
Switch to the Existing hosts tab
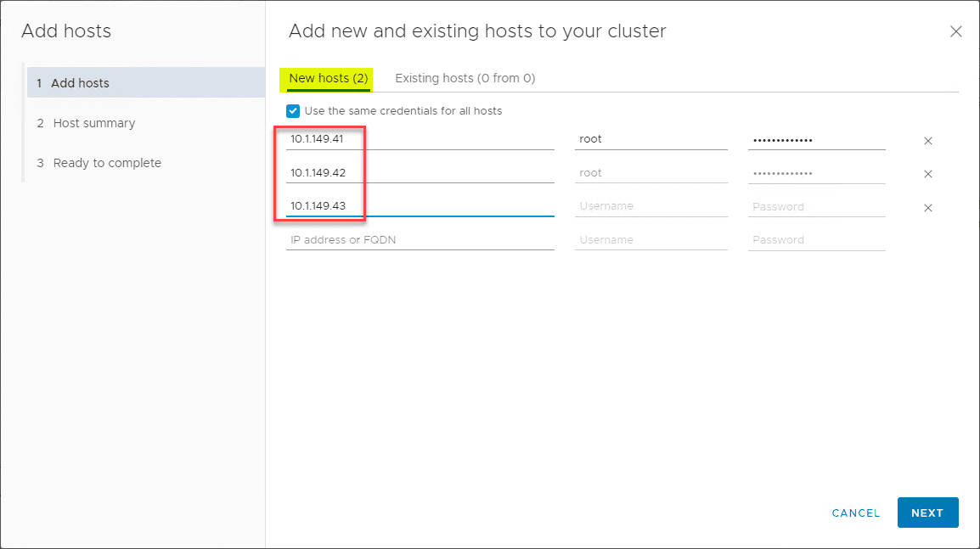(465, 77)
